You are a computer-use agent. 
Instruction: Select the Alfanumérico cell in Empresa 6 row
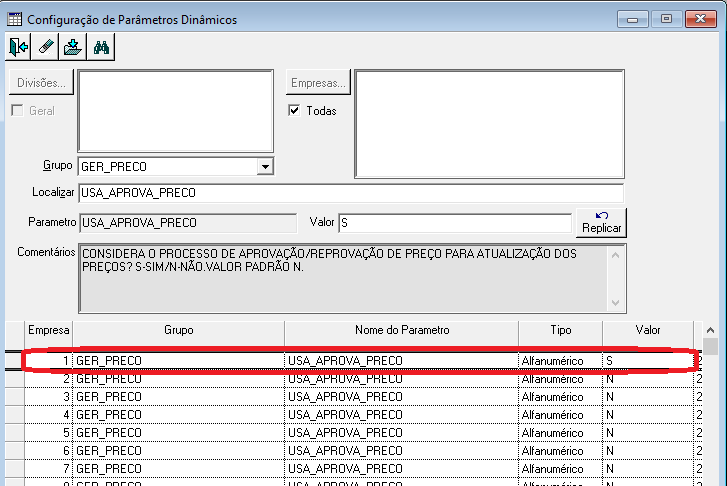click(x=561, y=451)
